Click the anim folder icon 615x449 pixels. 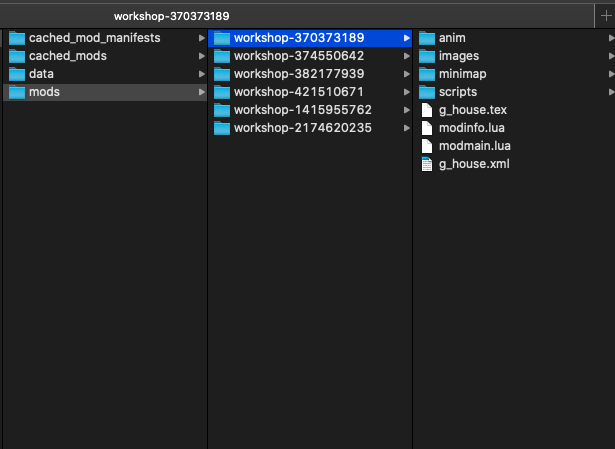(x=427, y=38)
